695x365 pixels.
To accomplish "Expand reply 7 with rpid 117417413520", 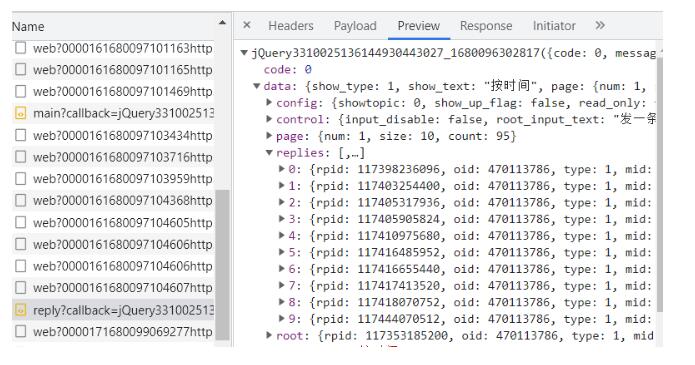I will click(281, 285).
